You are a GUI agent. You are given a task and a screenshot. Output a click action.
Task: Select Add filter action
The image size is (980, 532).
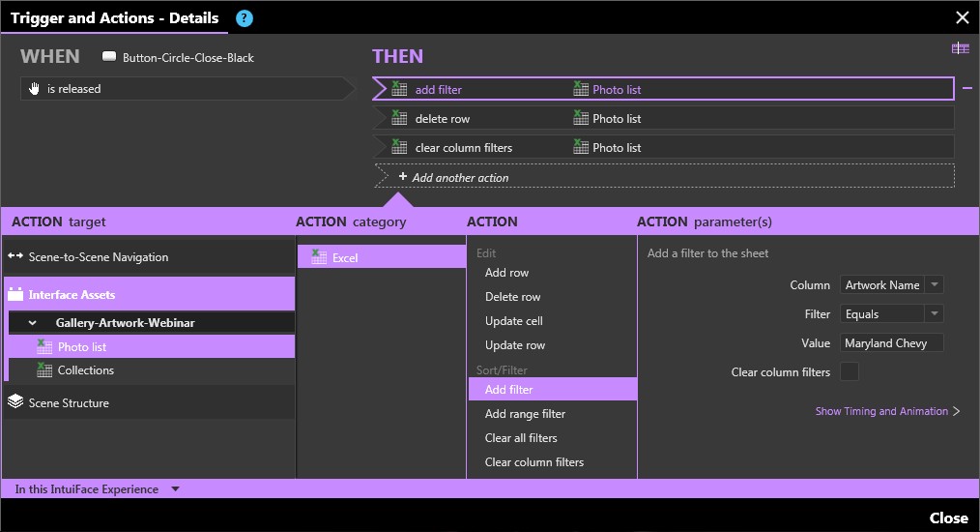[553, 389]
